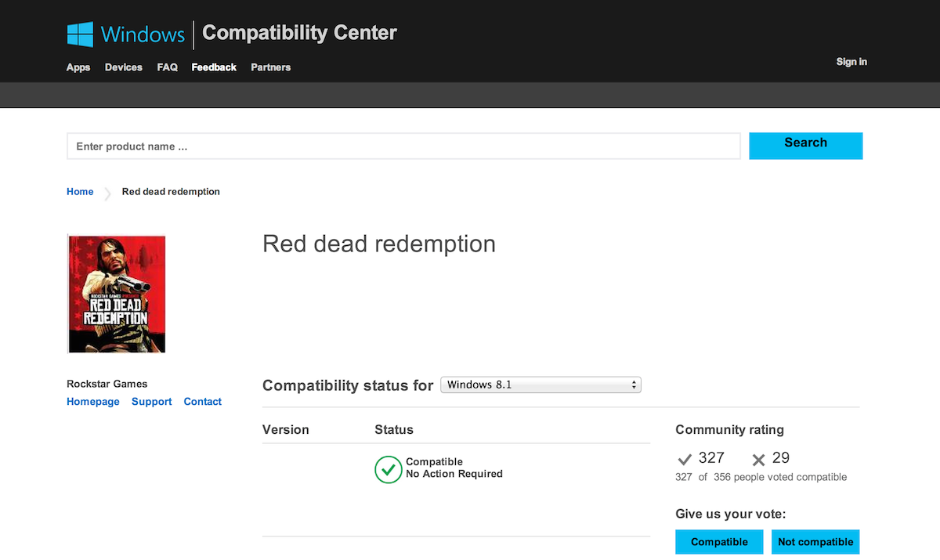Screen dimensions: 940x560
Task: Vote using the Compatible button
Action: tap(719, 542)
